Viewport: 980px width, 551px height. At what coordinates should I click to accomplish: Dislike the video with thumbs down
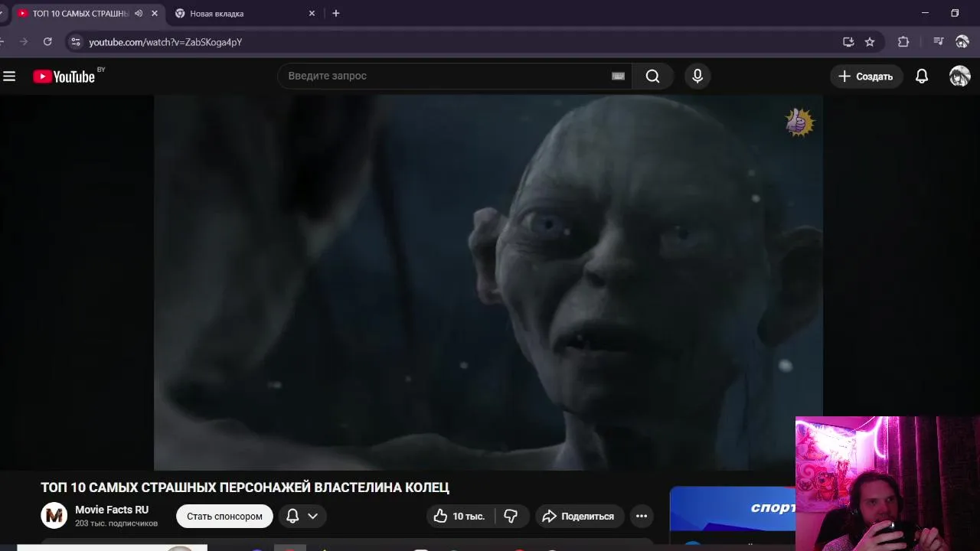click(x=511, y=516)
